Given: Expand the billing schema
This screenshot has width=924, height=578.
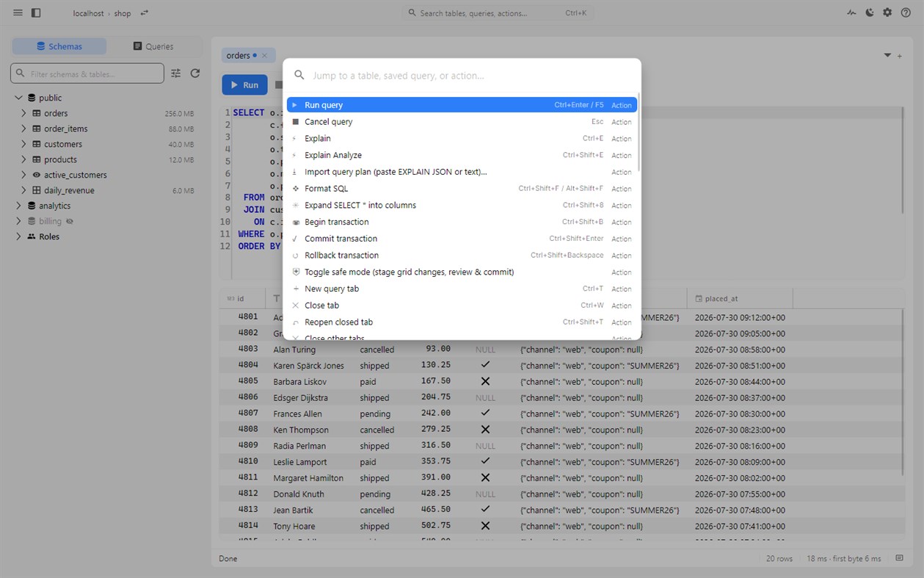Looking at the screenshot, I should [18, 221].
